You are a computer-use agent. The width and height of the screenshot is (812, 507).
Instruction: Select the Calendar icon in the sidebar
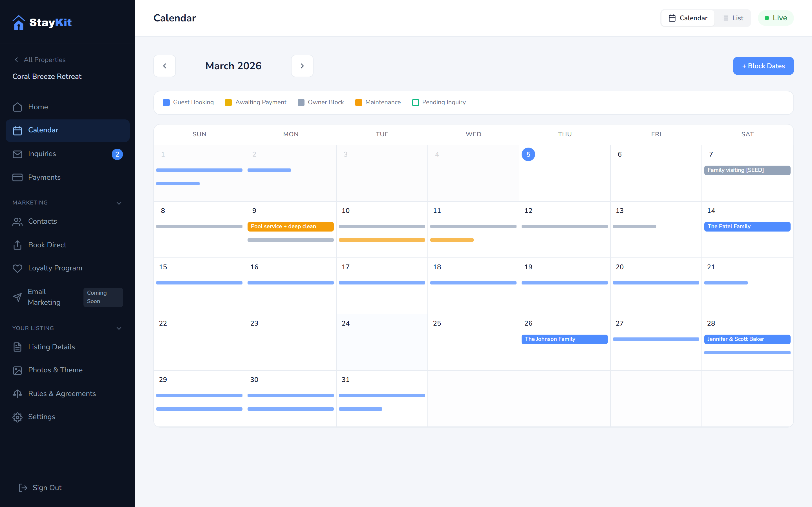pos(18,130)
